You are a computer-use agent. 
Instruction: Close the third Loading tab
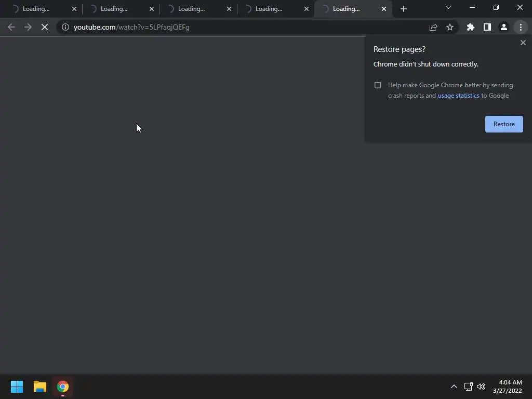click(x=229, y=9)
